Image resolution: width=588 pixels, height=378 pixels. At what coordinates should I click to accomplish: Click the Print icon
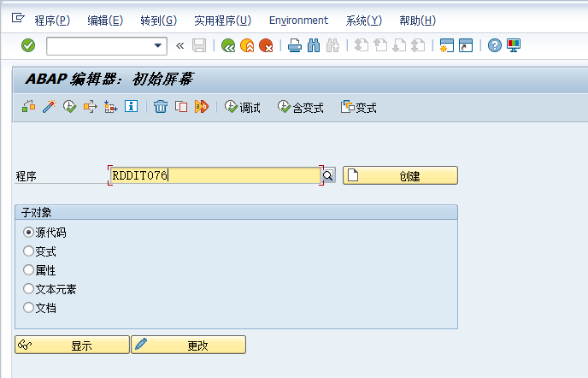pyautogui.click(x=295, y=46)
